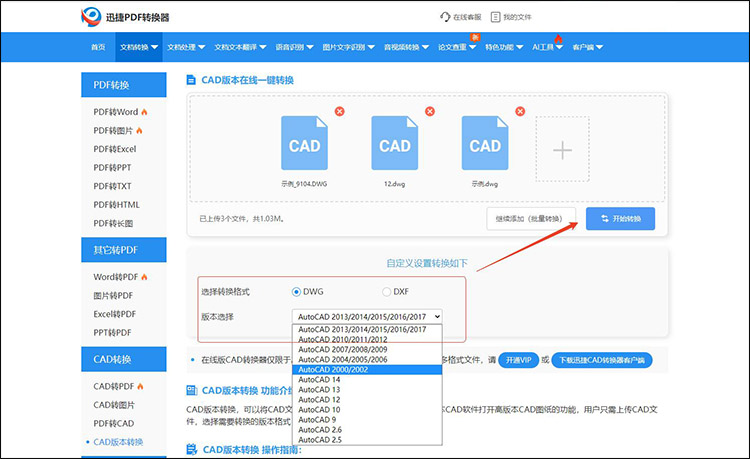Open 论文查重 navigation menu
Screen dimensions: 750x459
coord(457,47)
